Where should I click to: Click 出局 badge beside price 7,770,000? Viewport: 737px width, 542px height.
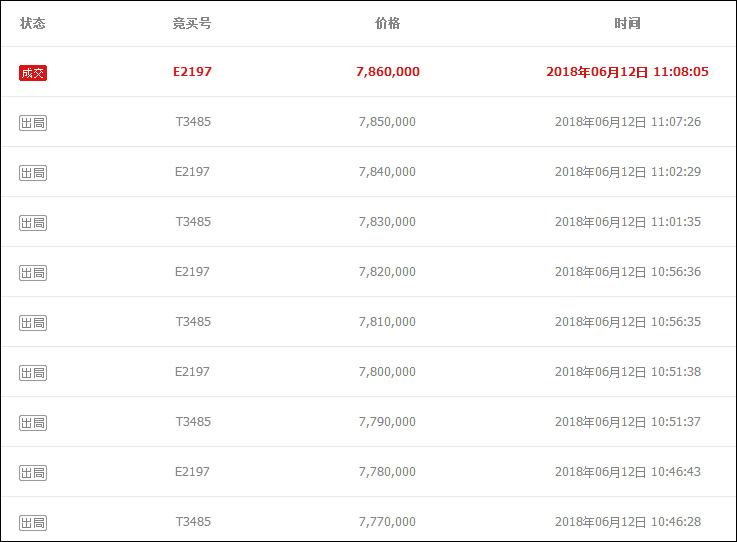[33, 522]
